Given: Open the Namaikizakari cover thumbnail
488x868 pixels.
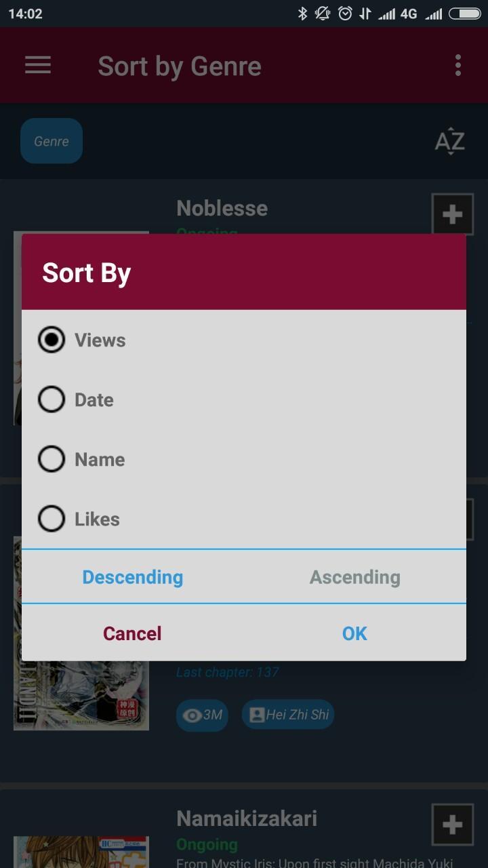Looking at the screenshot, I should pyautogui.click(x=81, y=852).
